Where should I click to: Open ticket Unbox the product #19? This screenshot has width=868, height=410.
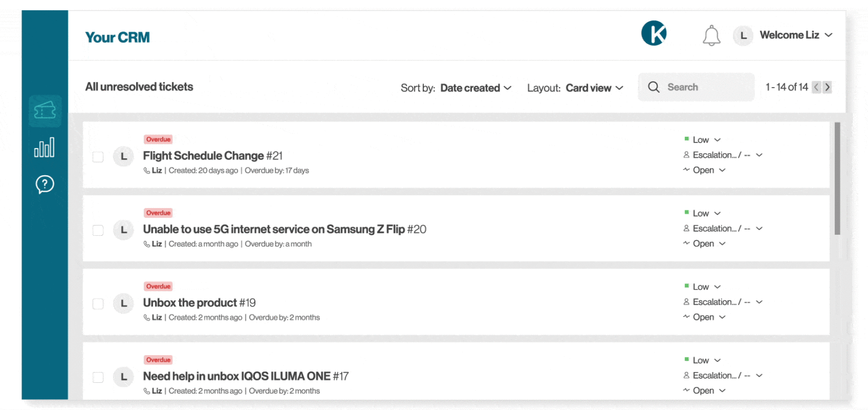click(x=199, y=303)
